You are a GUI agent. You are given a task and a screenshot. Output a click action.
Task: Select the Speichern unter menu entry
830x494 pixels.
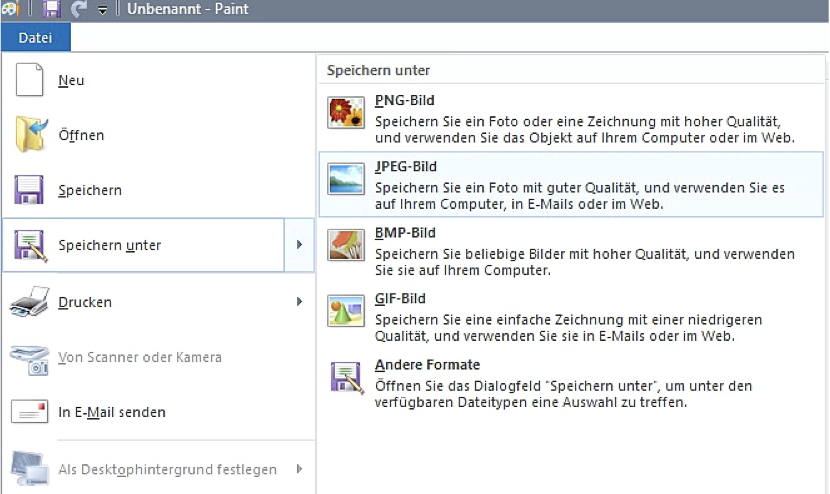(x=110, y=245)
